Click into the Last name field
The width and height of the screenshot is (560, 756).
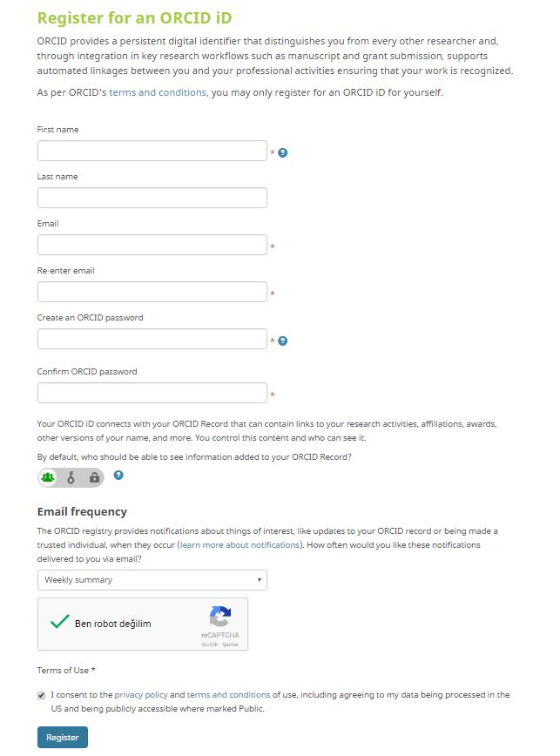coord(152,198)
